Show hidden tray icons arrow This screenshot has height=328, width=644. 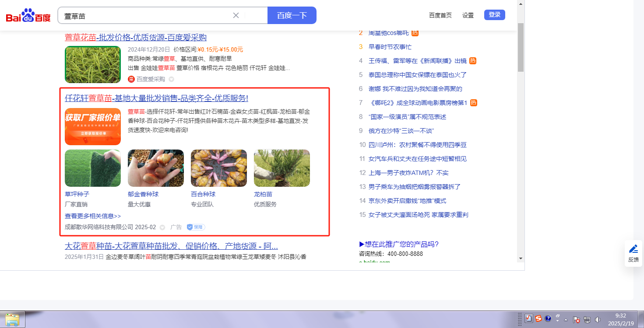pyautogui.click(x=566, y=320)
